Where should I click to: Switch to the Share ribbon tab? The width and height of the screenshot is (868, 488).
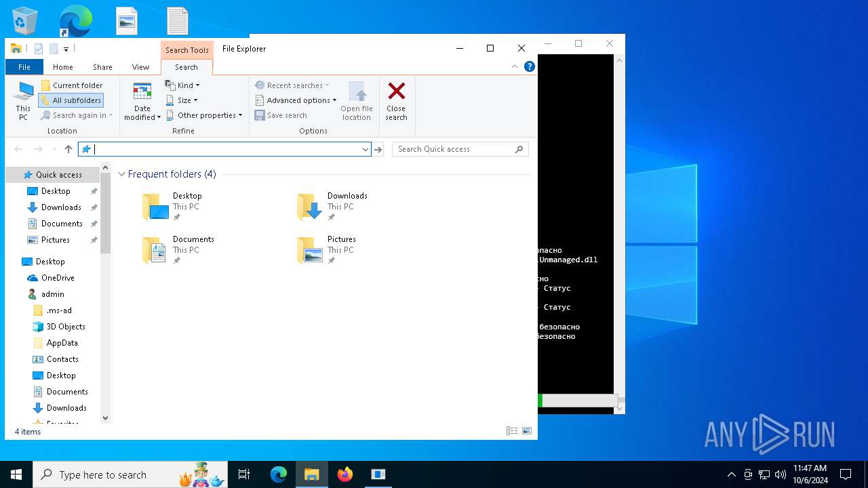point(103,67)
